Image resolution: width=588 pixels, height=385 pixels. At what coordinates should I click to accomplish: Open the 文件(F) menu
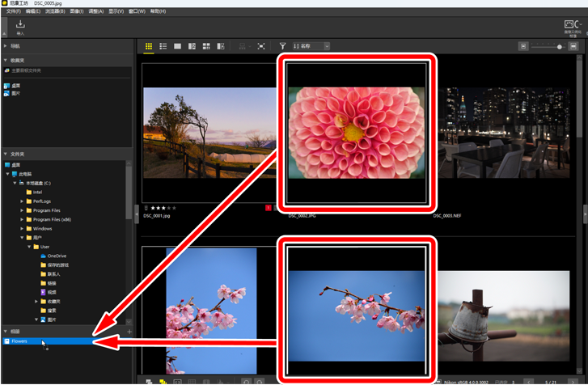coord(13,12)
